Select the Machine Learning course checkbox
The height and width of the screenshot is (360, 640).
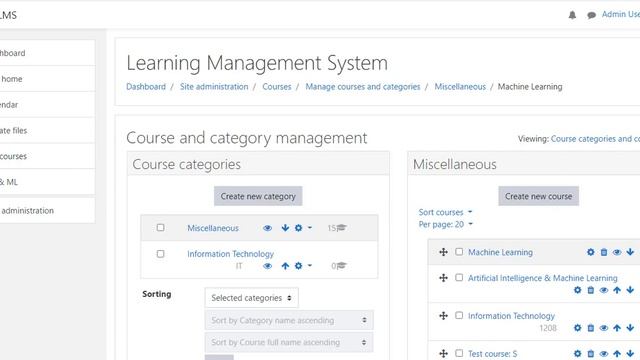(x=459, y=252)
